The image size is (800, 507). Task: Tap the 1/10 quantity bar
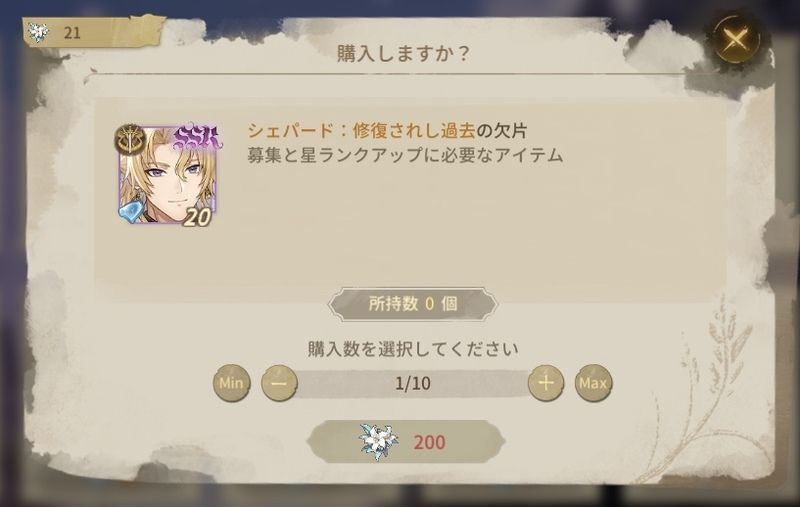(413, 383)
